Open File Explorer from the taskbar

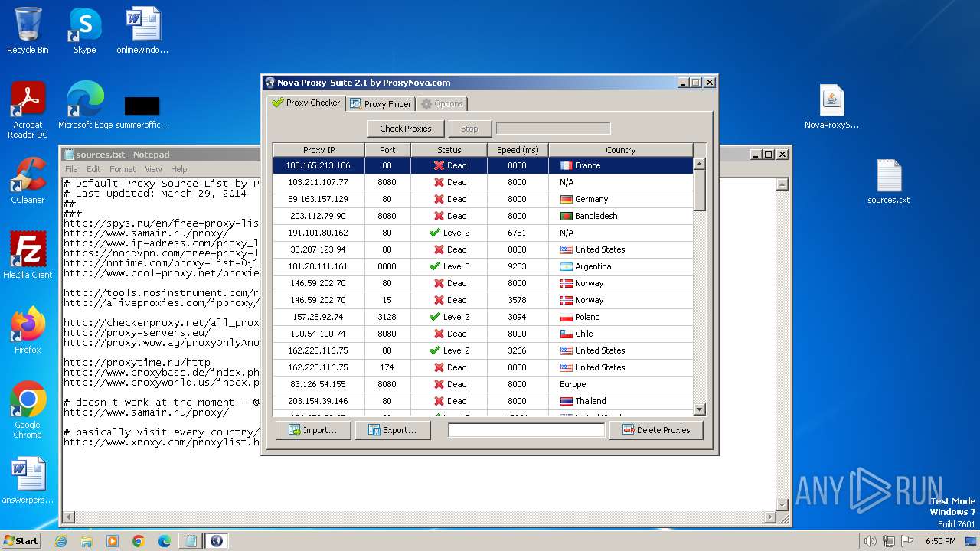click(x=87, y=541)
